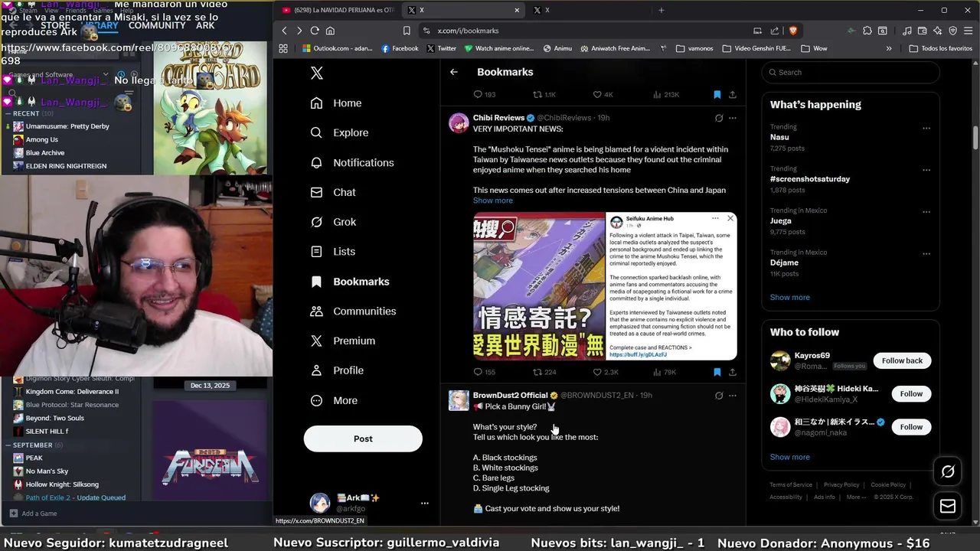This screenshot has width=980, height=551.
Task: Open Grok actions on the BrownDust2 Official post
Action: click(x=718, y=396)
